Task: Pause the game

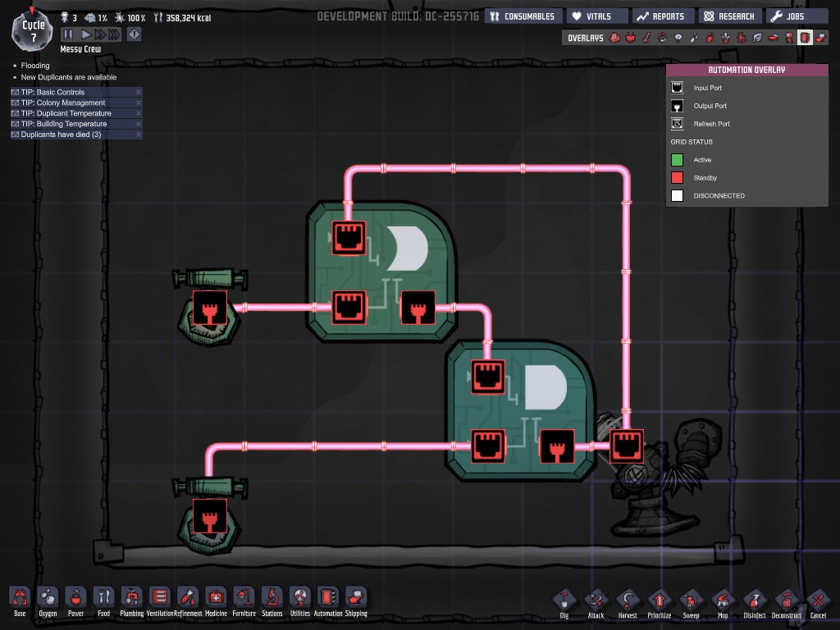Action: pos(68,34)
